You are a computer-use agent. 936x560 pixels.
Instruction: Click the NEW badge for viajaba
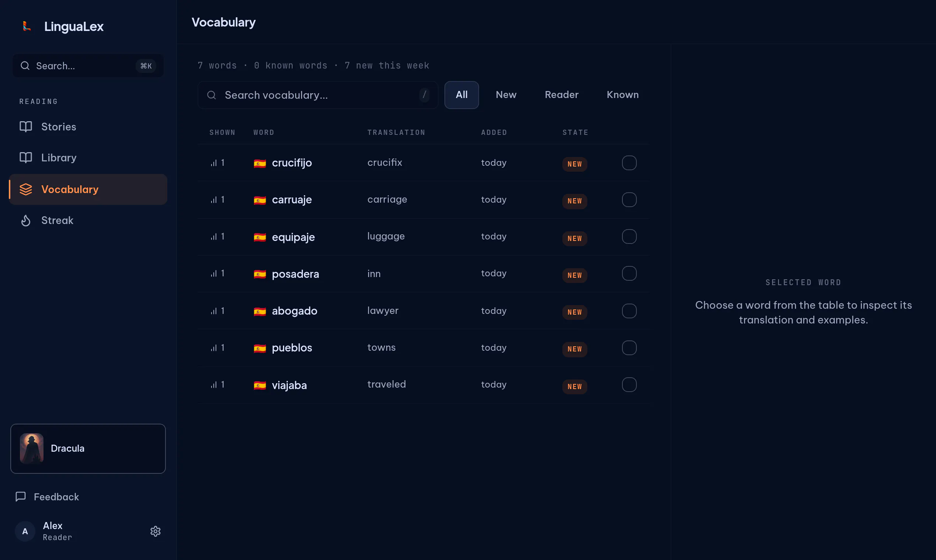pyautogui.click(x=574, y=386)
